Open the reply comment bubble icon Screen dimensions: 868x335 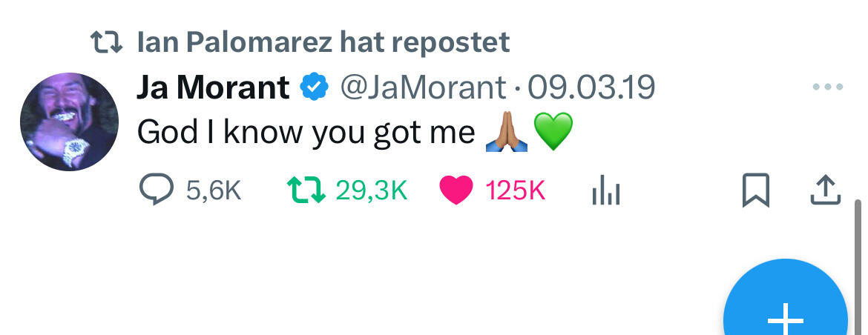(x=155, y=190)
